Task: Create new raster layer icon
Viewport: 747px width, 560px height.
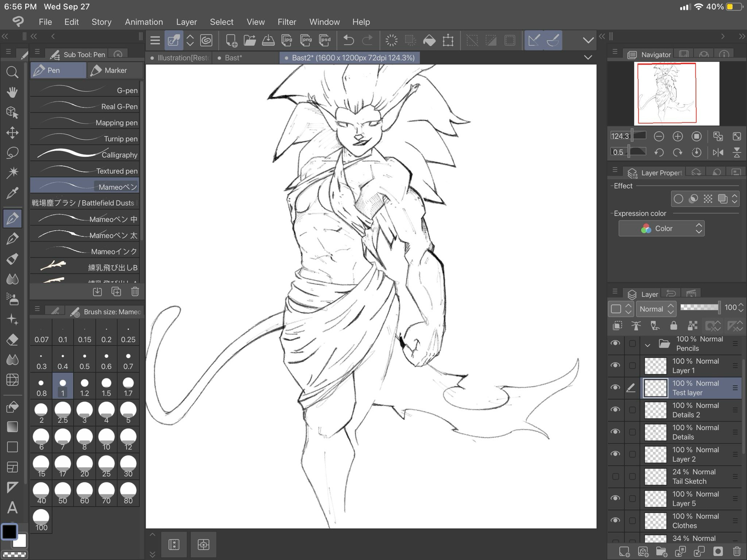Action: click(624, 551)
